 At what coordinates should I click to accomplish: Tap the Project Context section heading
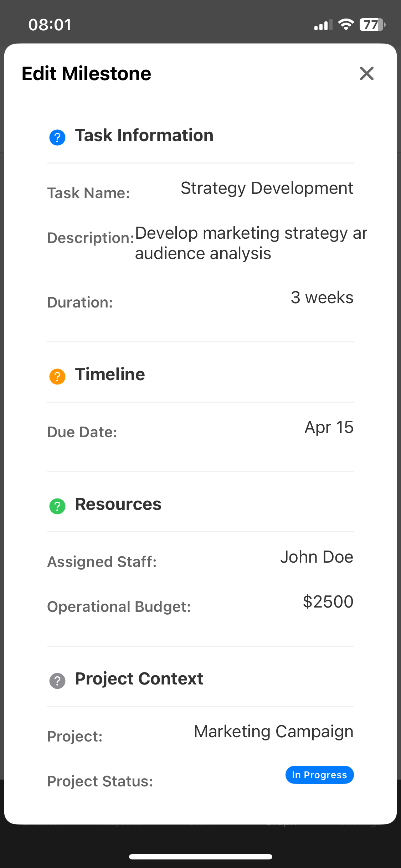[x=139, y=679]
